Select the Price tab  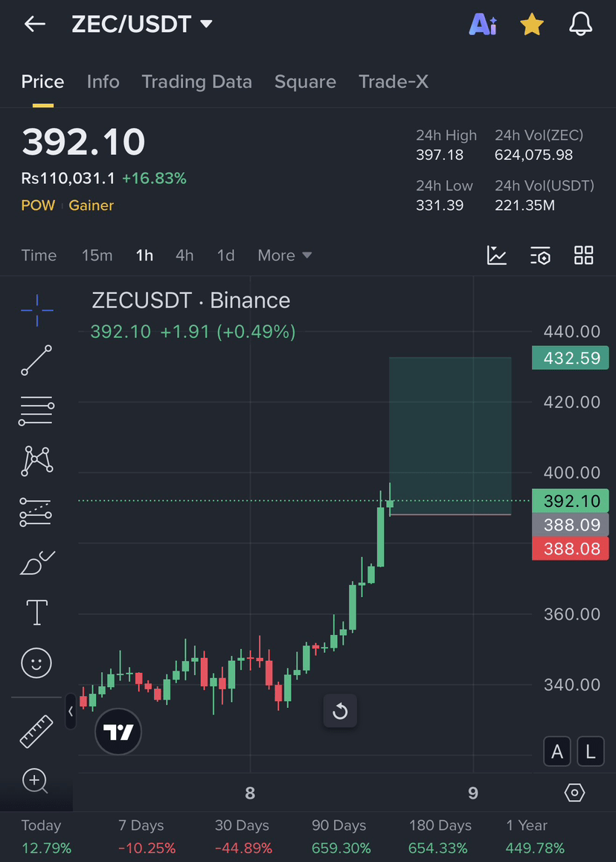click(x=42, y=82)
